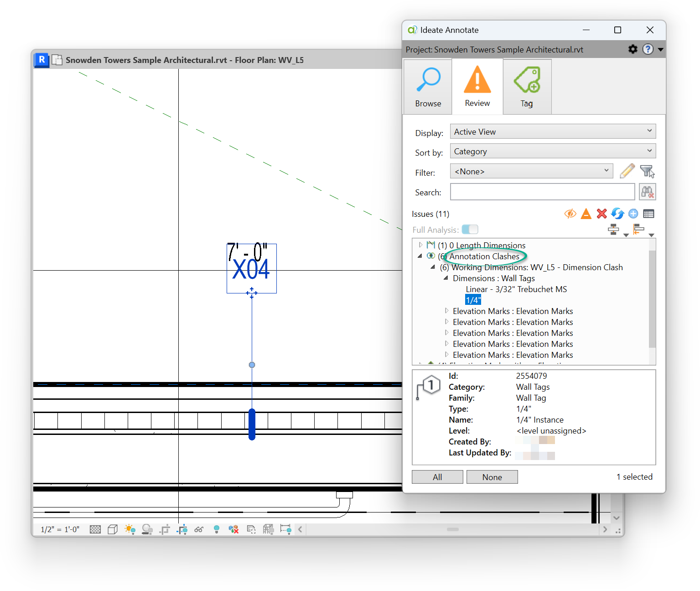
Task: Click the pencil edit filter icon
Action: [627, 171]
